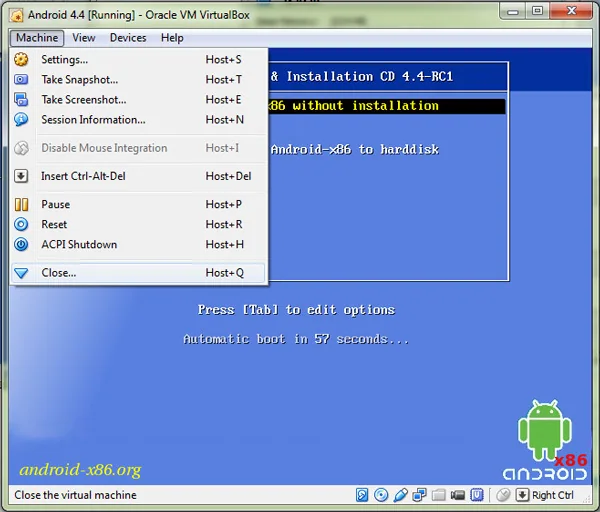600x512 pixels.
Task: Minimize the VirtualBox window
Action: coord(513,11)
